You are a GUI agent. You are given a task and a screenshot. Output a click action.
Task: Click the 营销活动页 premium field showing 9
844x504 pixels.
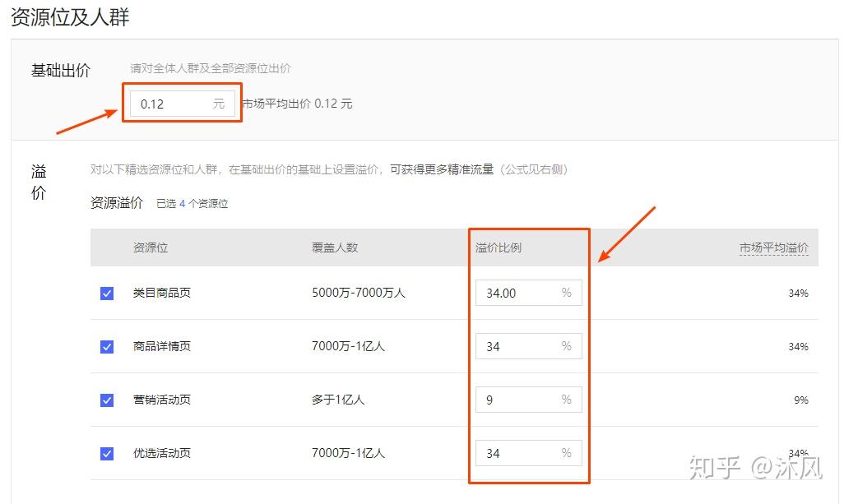pos(529,399)
